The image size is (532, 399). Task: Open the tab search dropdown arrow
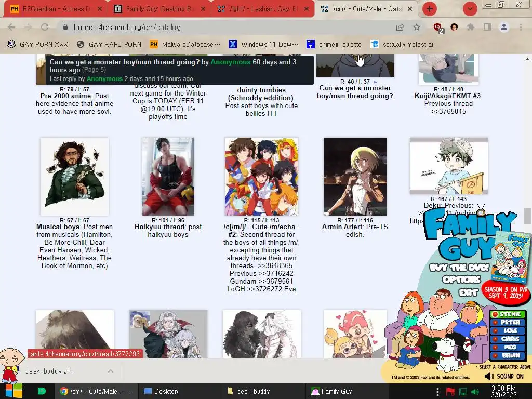point(470,9)
